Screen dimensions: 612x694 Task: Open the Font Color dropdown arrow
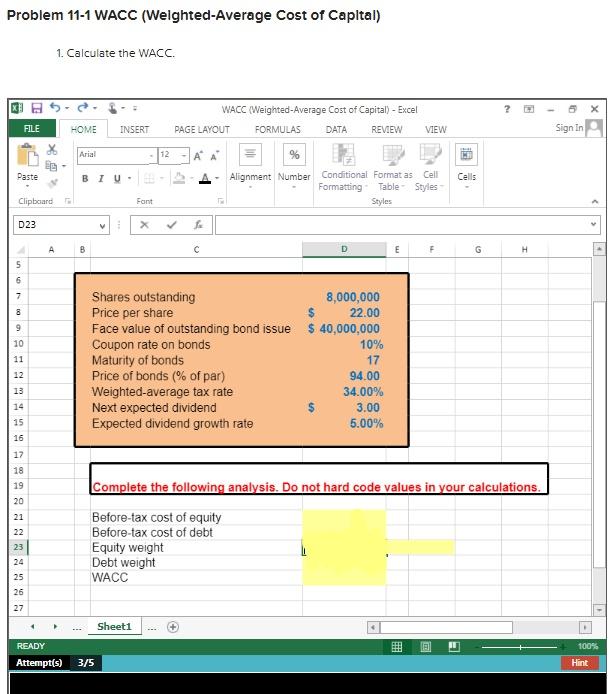pos(217,178)
